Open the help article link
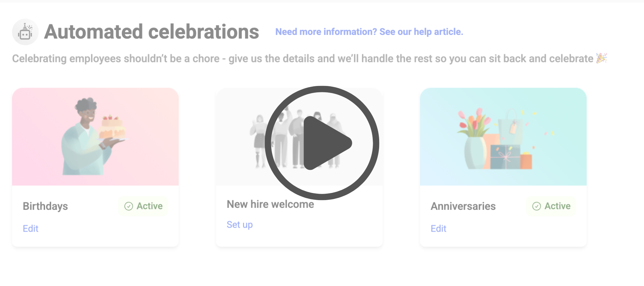The image size is (644, 286). (369, 32)
